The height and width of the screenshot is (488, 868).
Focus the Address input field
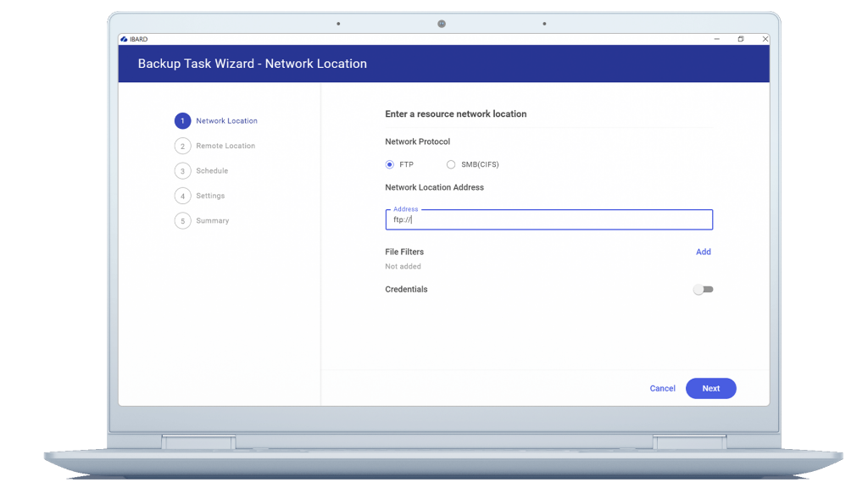[549, 219]
